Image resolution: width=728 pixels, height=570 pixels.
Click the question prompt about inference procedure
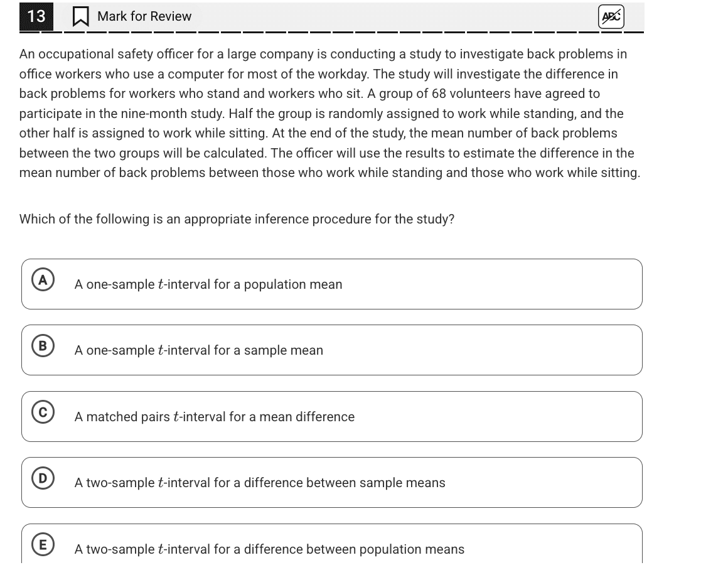237,219
